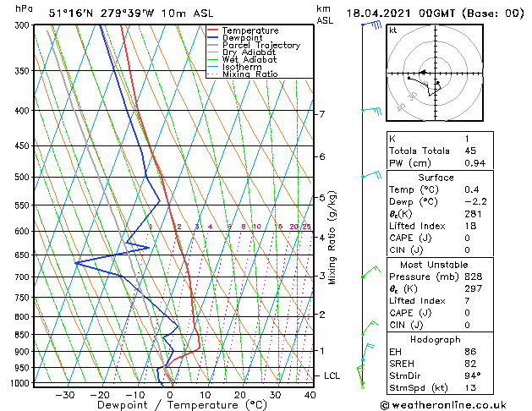The height and width of the screenshot is (411, 532).
Task: Click the pink mixing ratio label '25'
Action: coord(306,227)
